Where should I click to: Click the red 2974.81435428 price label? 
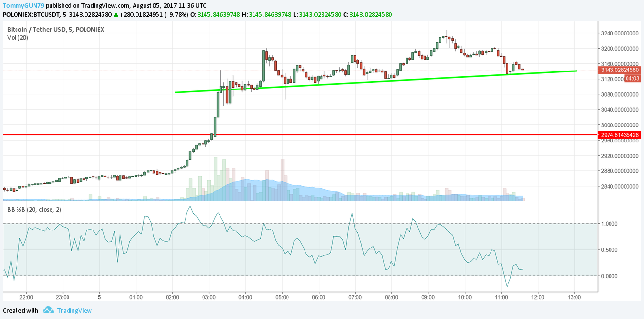pos(620,135)
